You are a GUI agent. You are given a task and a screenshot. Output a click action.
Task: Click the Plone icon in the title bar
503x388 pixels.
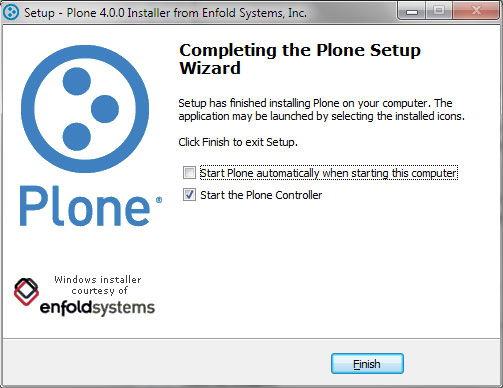(11, 13)
